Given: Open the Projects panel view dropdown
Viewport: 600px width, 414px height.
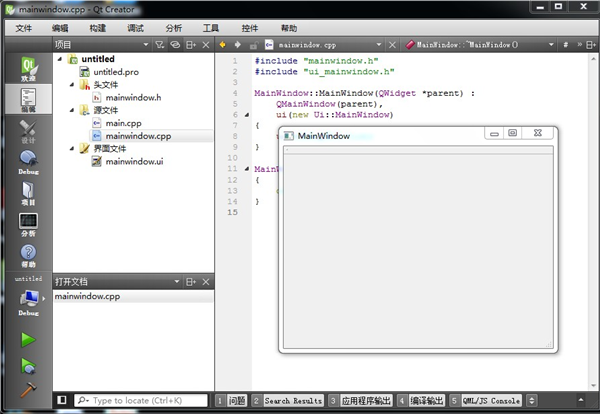Looking at the screenshot, I should click(x=145, y=45).
